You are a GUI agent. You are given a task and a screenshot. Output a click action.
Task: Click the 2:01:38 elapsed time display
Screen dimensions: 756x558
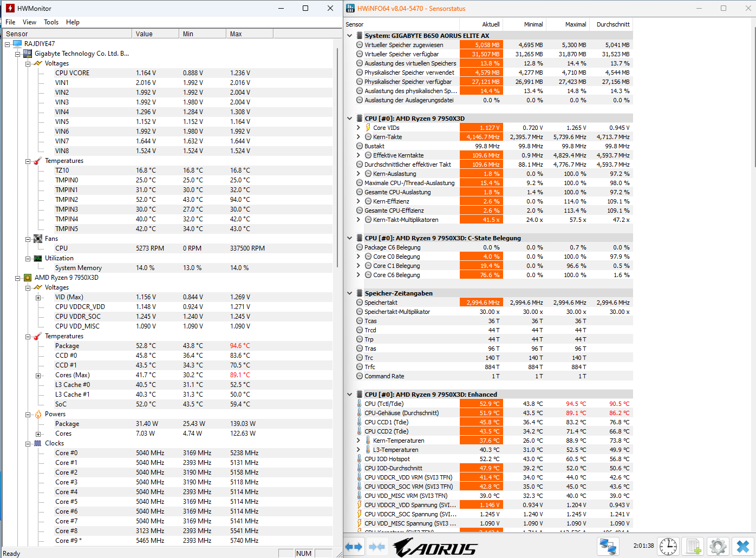click(643, 546)
